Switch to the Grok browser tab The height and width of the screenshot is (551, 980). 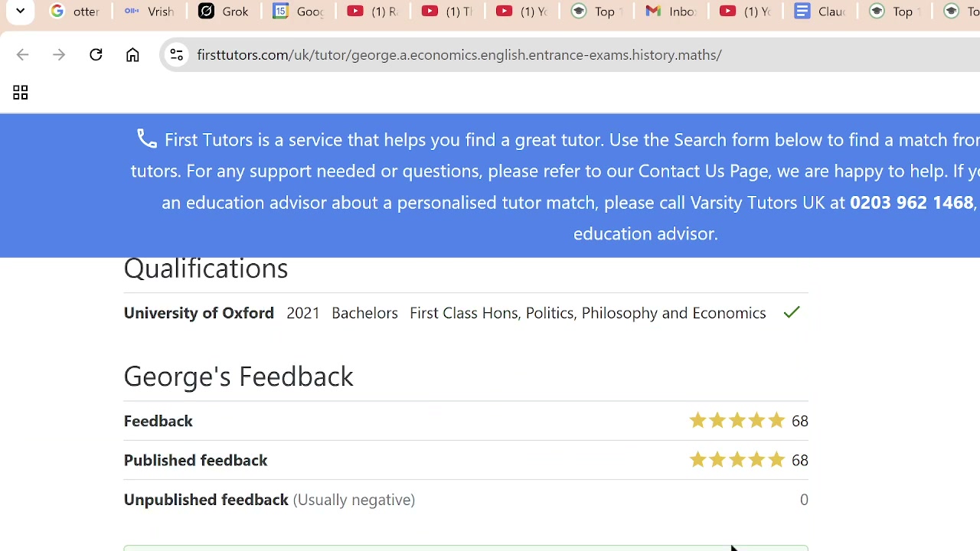point(224,11)
